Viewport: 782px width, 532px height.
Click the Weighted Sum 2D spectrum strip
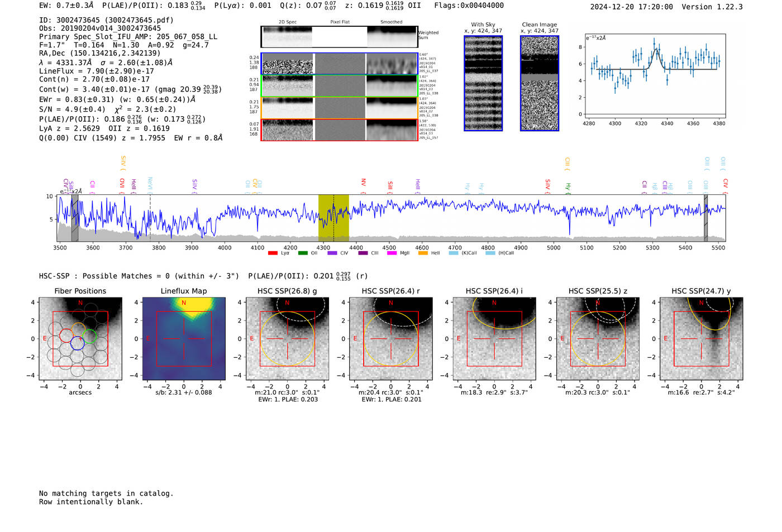coord(340,37)
